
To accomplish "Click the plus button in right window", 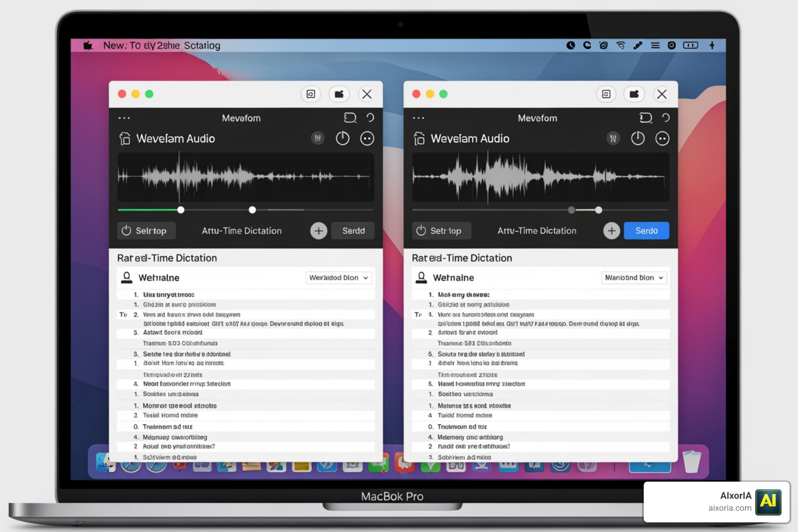I will point(612,231).
